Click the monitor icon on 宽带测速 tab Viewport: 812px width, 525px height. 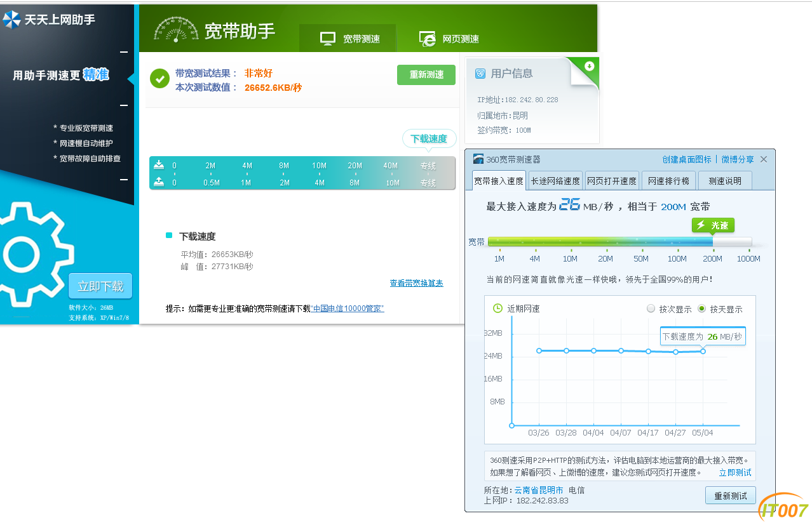point(328,39)
